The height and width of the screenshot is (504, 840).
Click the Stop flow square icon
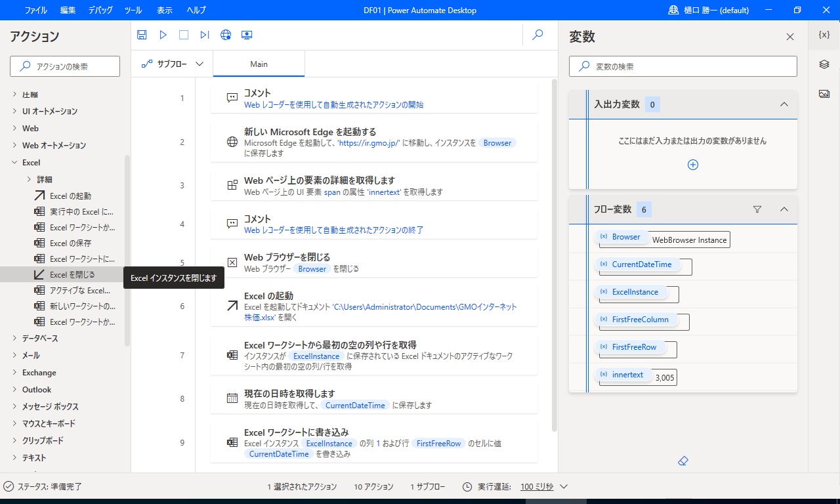184,35
